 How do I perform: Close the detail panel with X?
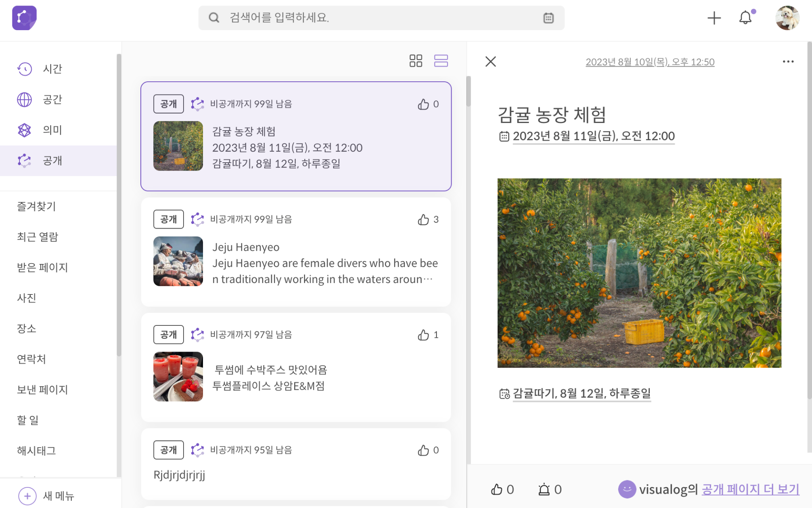click(491, 62)
